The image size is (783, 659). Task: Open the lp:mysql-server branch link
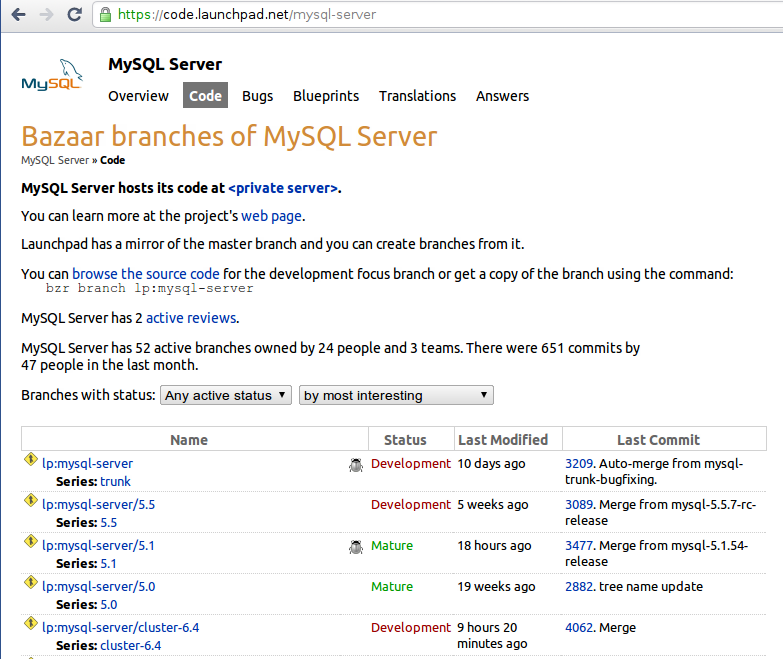[87, 464]
